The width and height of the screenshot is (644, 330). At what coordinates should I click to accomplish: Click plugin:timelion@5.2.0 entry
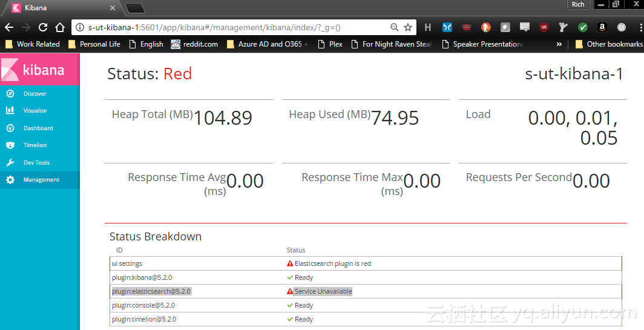(x=144, y=319)
